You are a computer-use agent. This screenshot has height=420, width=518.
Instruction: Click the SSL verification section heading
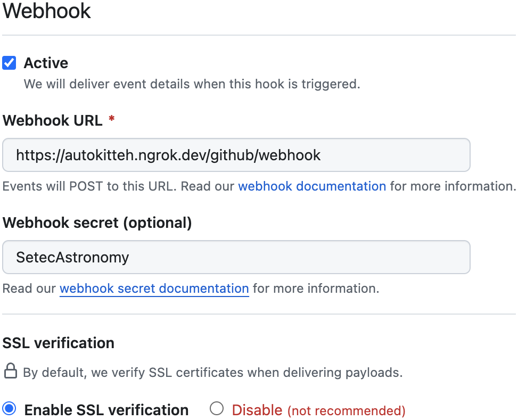click(x=59, y=343)
